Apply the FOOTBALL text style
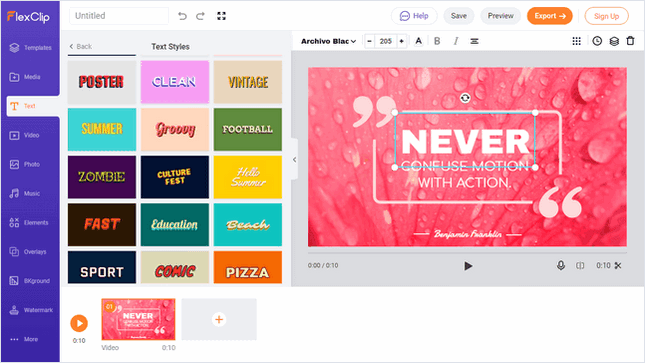Image resolution: width=645 pixels, height=363 pixels. [248, 130]
